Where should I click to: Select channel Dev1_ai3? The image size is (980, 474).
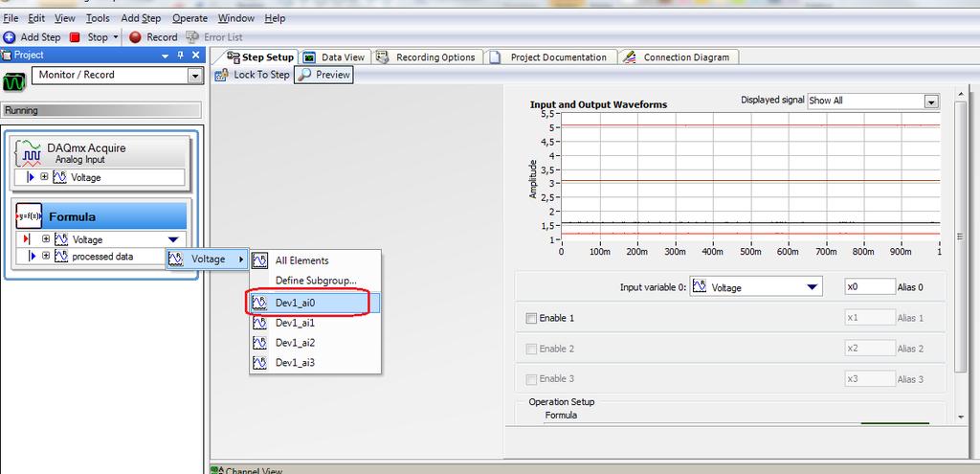[x=315, y=363]
